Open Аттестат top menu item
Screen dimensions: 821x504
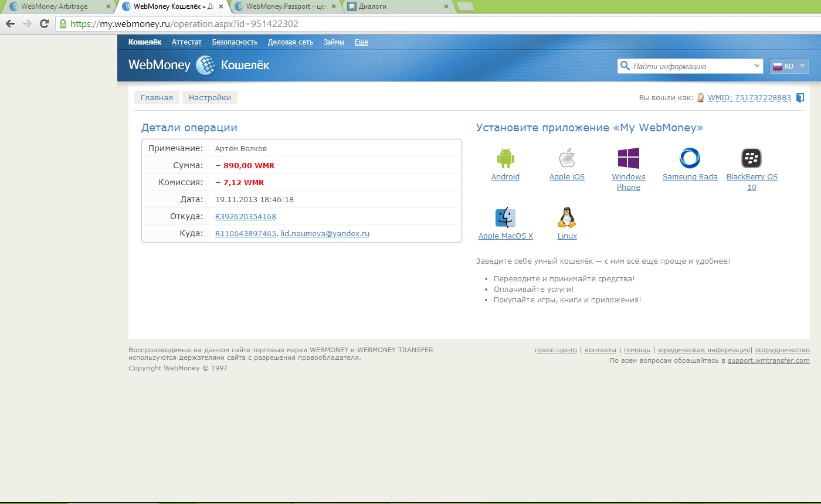(186, 42)
